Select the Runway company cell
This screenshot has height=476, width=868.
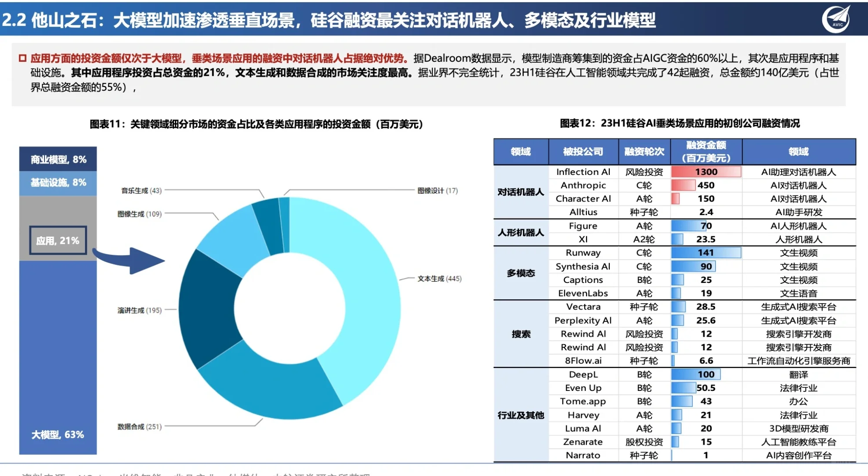click(583, 253)
